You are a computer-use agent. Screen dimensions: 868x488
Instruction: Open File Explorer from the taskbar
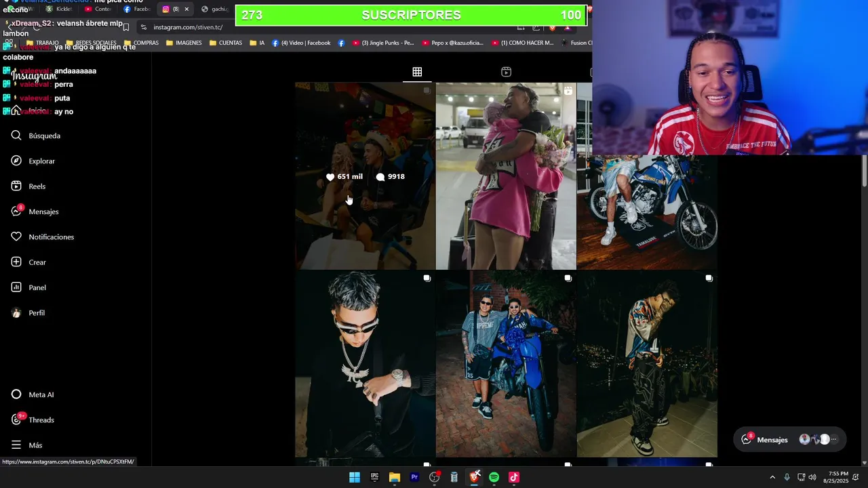coord(395,477)
